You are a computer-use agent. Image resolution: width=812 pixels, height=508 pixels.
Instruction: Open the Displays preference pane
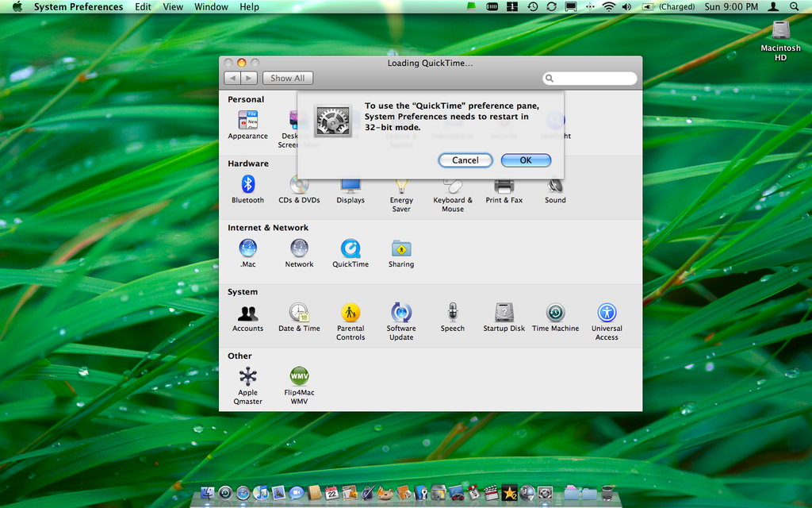[x=350, y=189]
